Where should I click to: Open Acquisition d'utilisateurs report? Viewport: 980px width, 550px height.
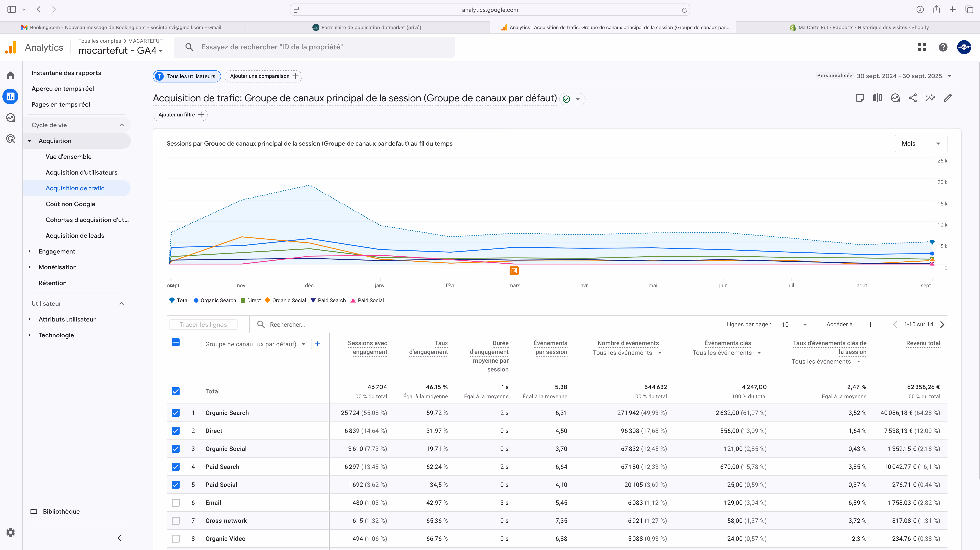pos(81,173)
